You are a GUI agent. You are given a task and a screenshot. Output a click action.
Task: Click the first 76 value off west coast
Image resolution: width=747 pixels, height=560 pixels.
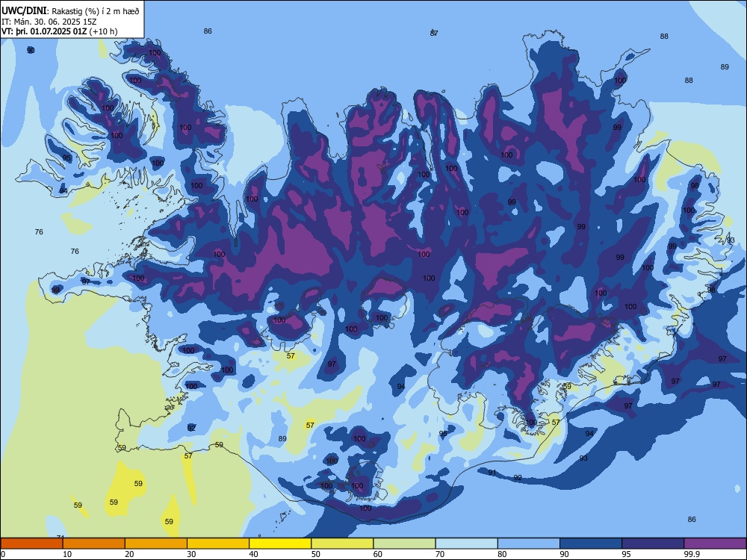pyautogui.click(x=39, y=232)
